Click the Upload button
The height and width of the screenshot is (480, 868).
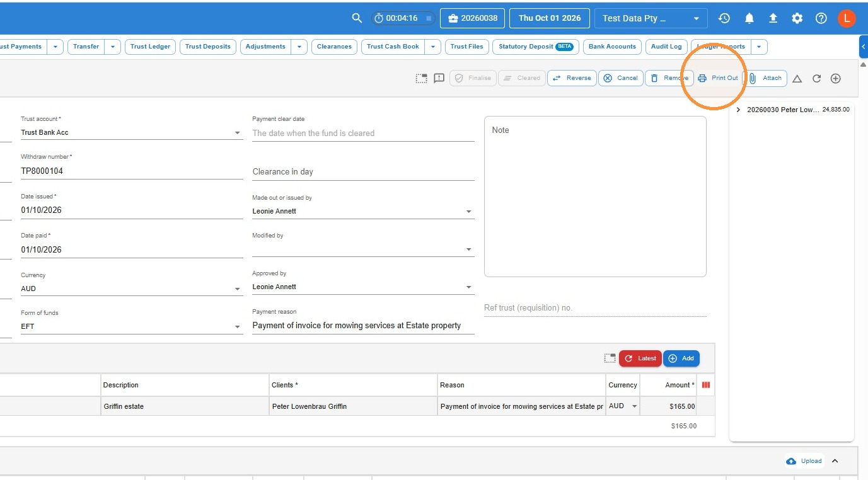click(804, 461)
